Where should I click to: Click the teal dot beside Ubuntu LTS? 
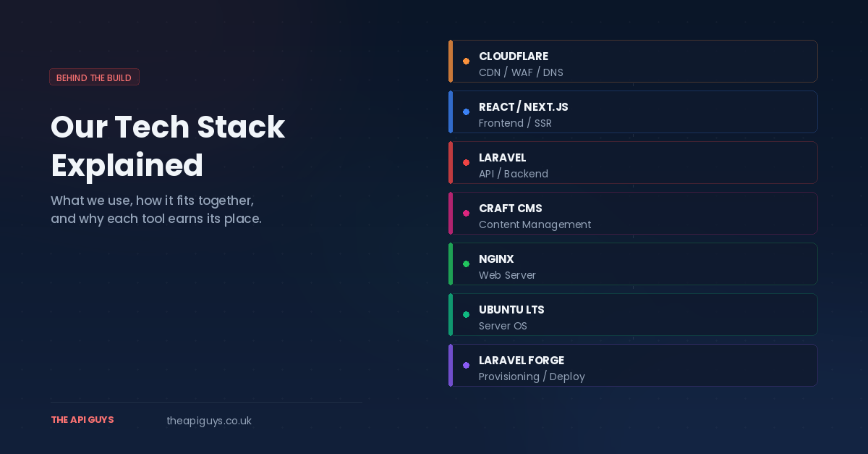(x=466, y=315)
